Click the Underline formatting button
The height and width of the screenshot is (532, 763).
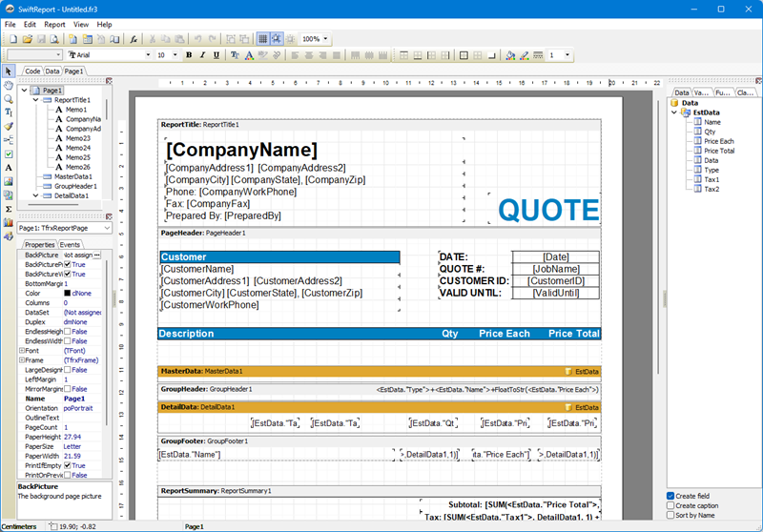(x=217, y=55)
